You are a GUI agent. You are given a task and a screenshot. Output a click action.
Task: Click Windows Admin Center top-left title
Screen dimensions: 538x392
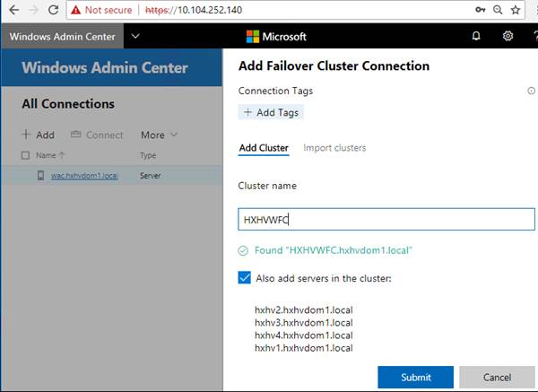(x=62, y=37)
